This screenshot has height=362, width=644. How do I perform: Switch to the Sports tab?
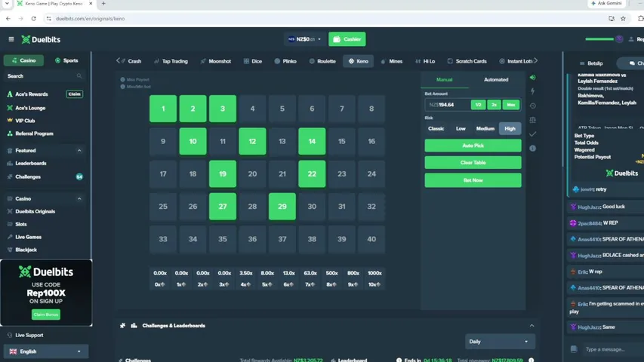point(66,60)
